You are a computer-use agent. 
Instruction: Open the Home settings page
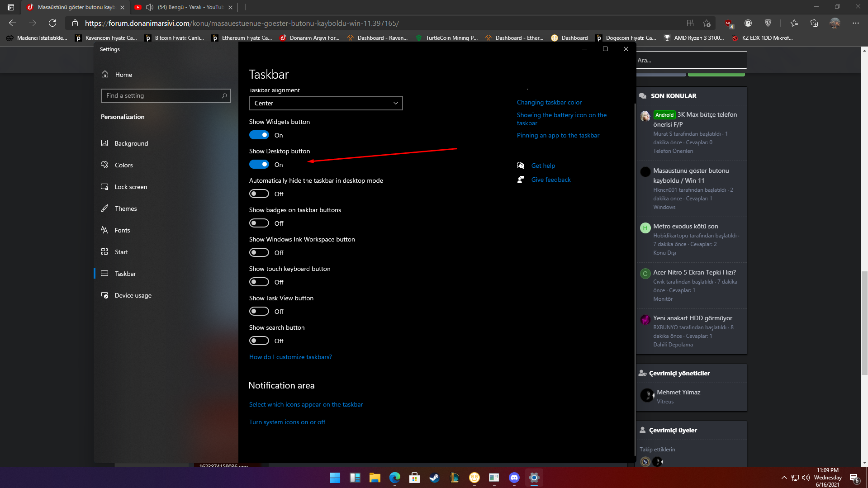123,75
